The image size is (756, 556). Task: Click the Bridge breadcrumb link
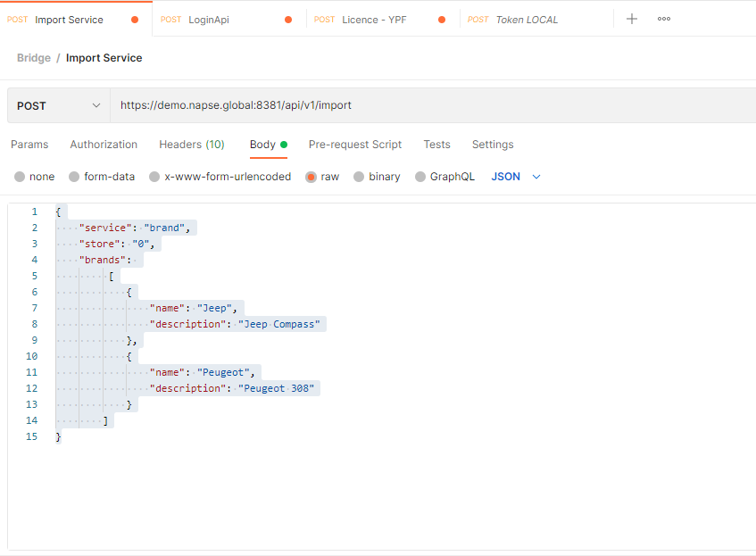(x=34, y=58)
